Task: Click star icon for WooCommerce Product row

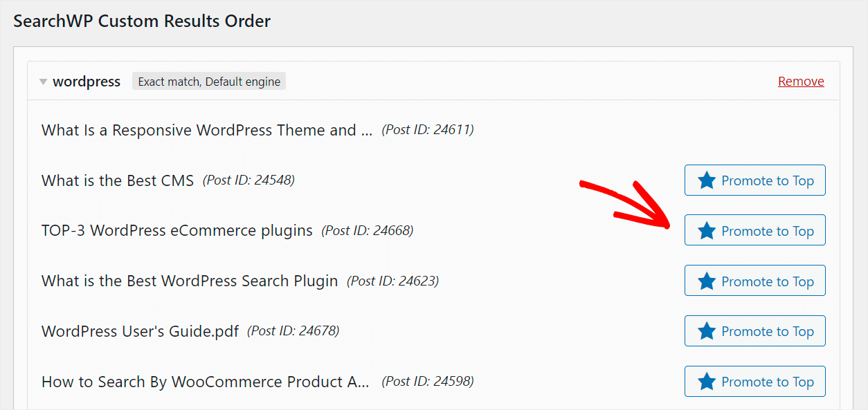Action: coord(707,382)
